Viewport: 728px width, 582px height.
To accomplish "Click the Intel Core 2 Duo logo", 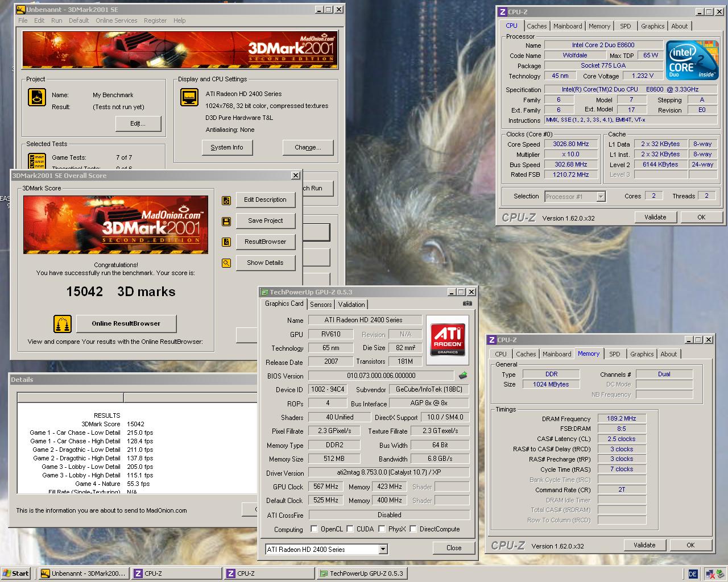I will 692,60.
